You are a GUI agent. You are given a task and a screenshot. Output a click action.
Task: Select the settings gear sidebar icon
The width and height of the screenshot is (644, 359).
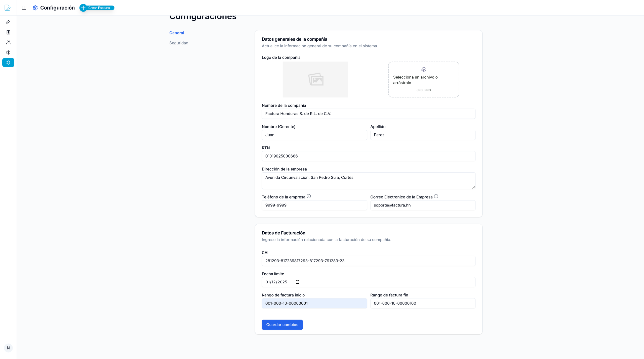tap(8, 63)
